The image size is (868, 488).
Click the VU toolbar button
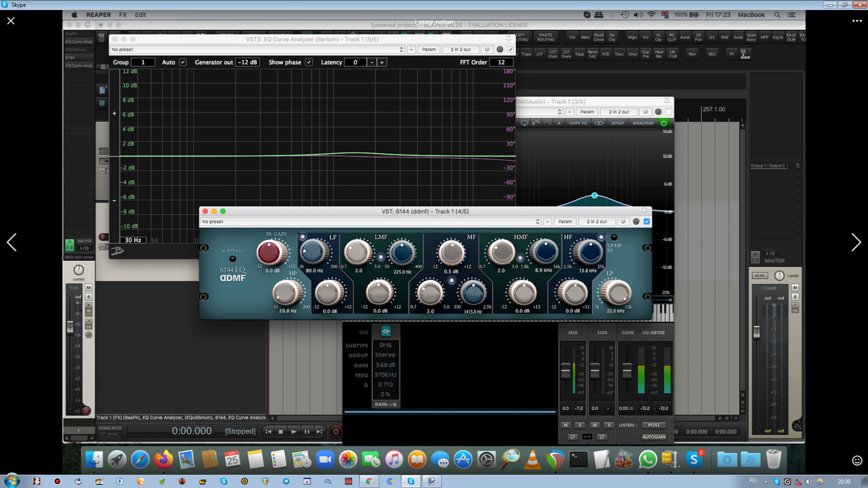(x=645, y=37)
